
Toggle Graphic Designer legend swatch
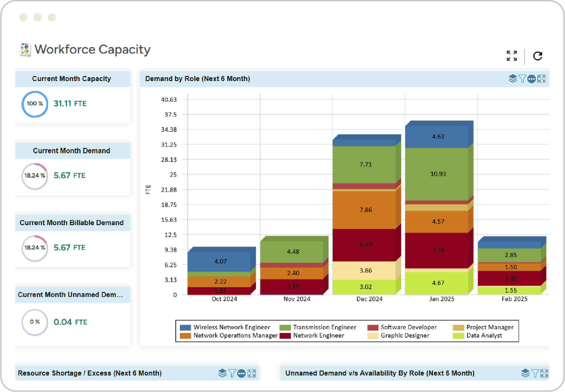point(373,336)
